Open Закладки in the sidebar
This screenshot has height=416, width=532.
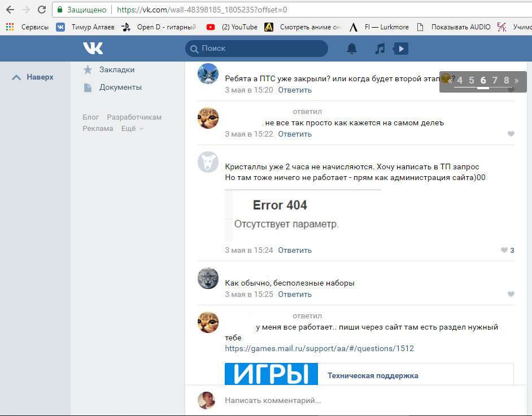click(x=116, y=69)
